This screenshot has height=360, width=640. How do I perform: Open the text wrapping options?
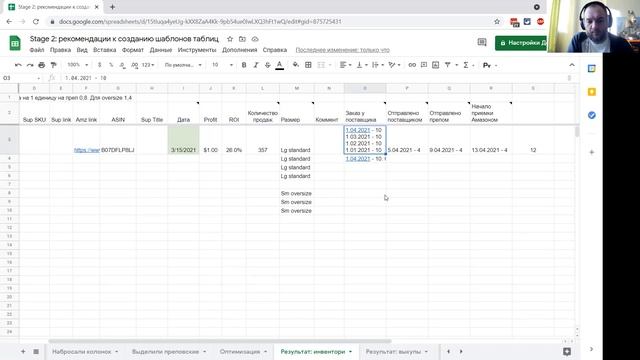tap(378, 65)
